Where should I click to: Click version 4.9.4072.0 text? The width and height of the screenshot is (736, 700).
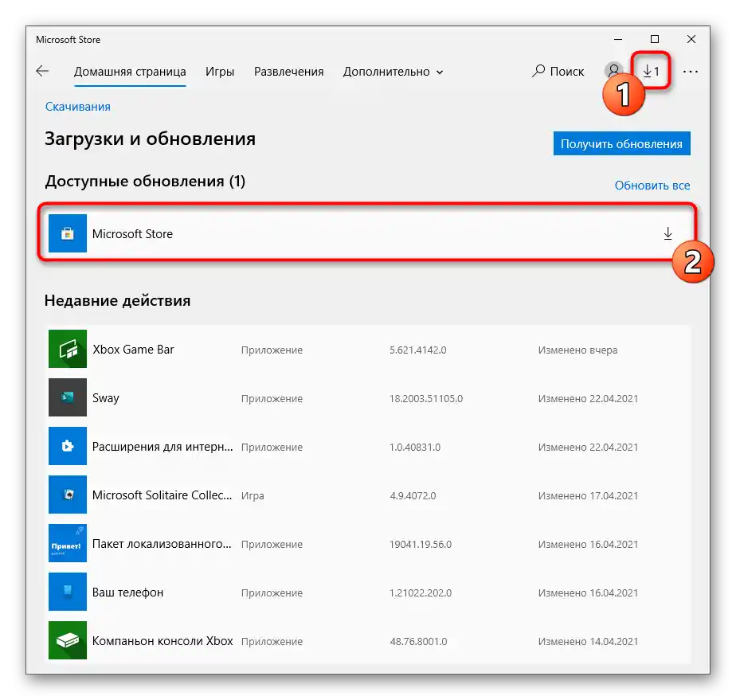tap(413, 496)
